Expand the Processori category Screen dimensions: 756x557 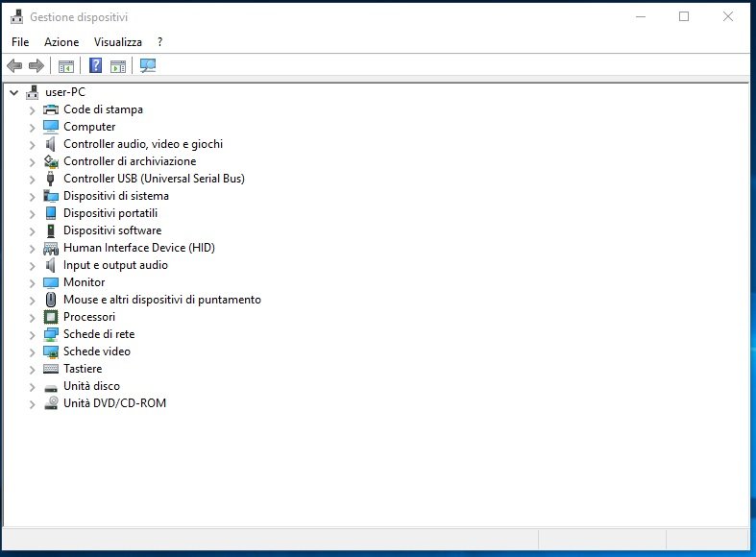[x=33, y=318]
